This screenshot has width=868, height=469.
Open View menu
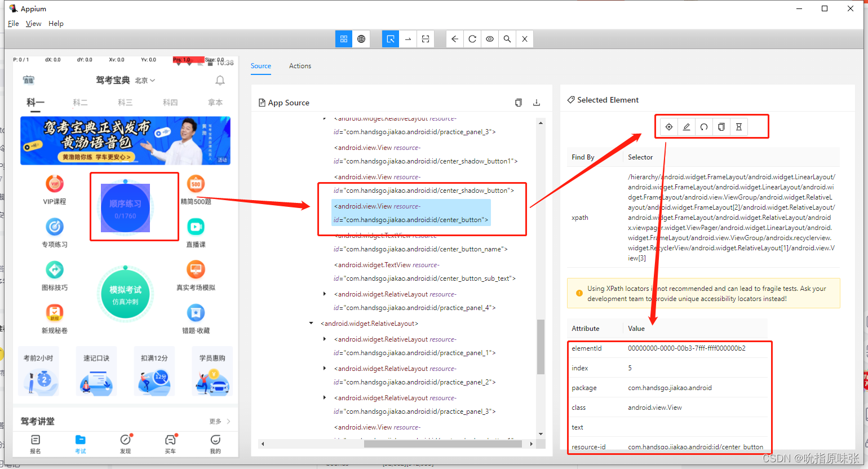(33, 24)
